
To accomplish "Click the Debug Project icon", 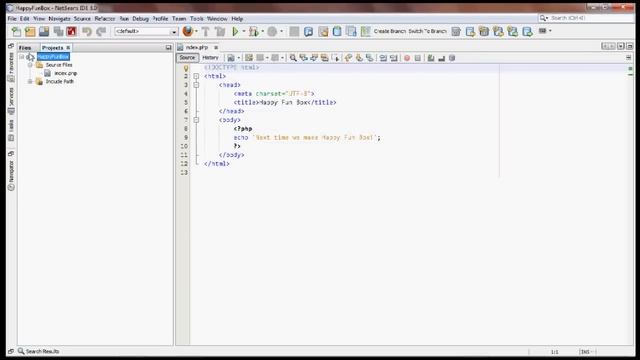I will click(253, 31).
